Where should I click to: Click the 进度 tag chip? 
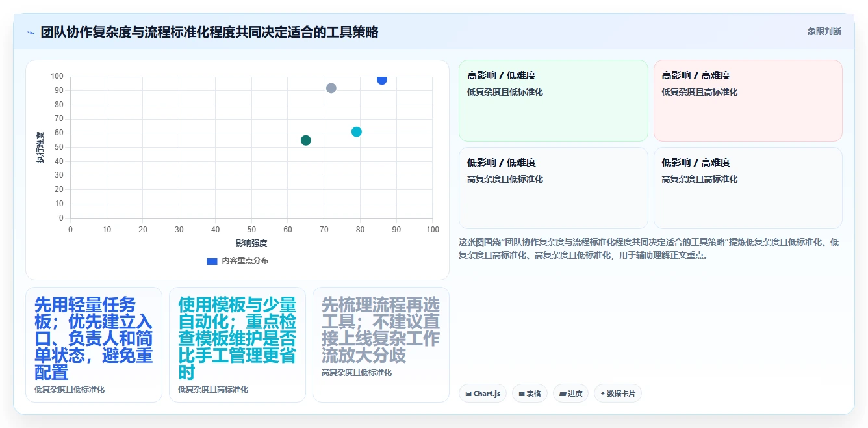pos(571,394)
